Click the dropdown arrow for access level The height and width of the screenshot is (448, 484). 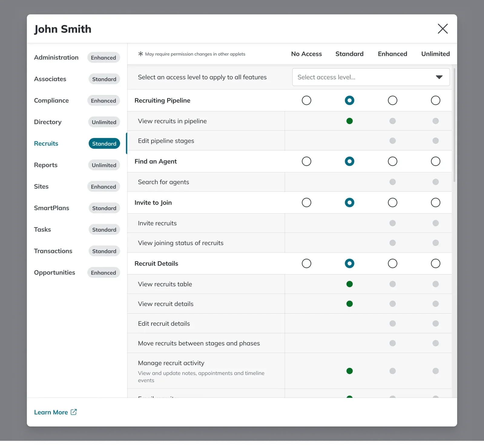[439, 77]
